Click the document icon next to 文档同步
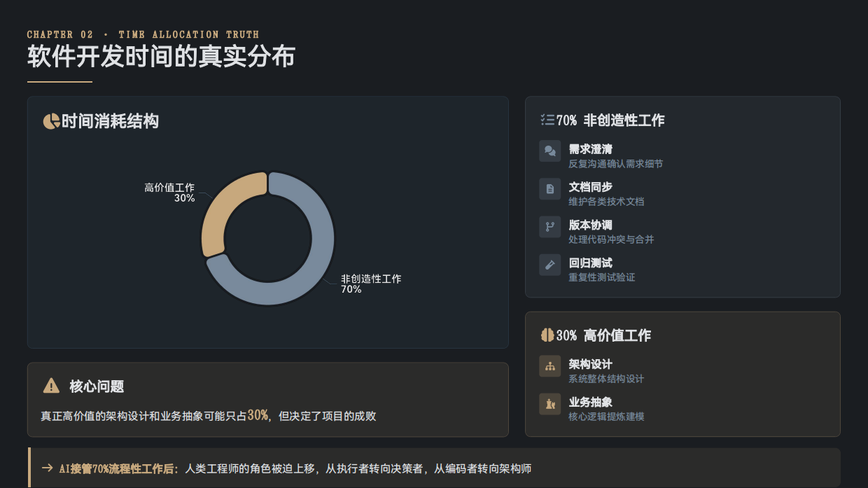Screen dimensions: 868x488 (550, 189)
